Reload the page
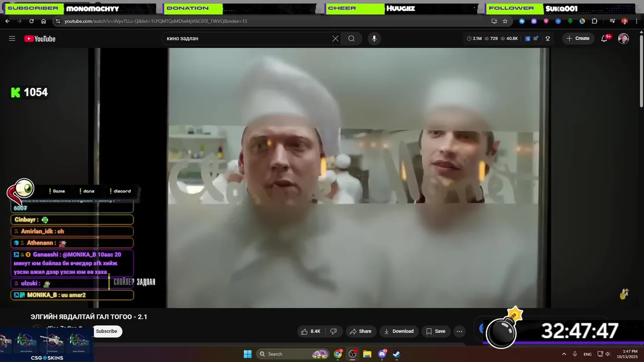 [31, 21]
